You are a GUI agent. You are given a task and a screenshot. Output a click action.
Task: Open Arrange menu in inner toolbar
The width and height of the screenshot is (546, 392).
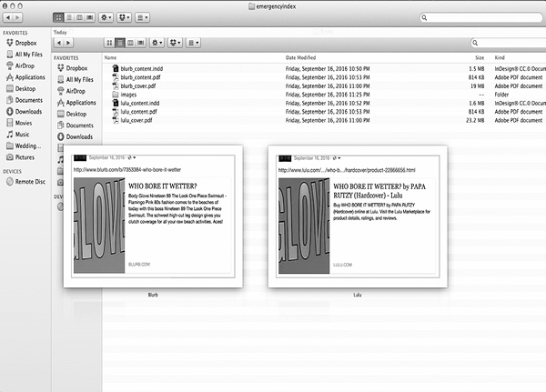tap(193, 43)
